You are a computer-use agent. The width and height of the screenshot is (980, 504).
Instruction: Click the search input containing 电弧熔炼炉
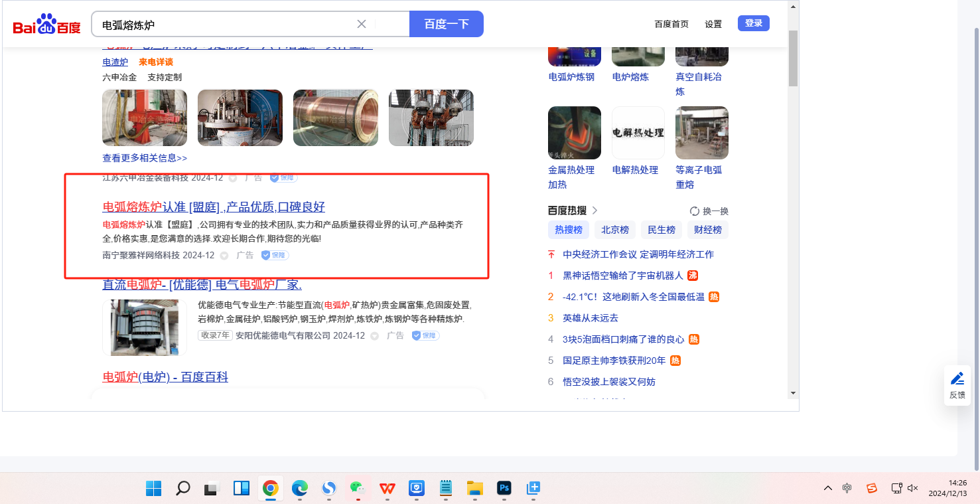pyautogui.click(x=226, y=25)
